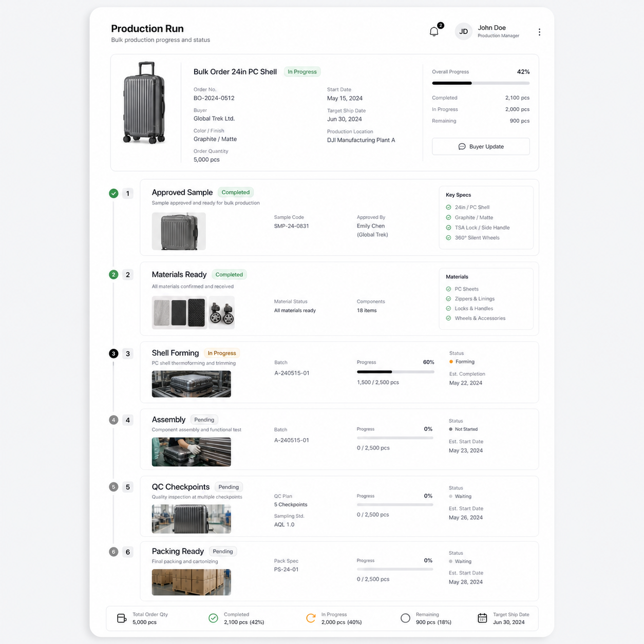Click the Materials Ready heading
The width and height of the screenshot is (644, 644).
pos(179,275)
